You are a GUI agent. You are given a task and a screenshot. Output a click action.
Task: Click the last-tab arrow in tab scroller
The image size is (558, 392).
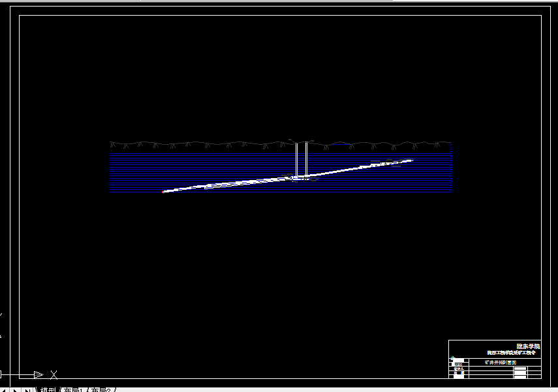tap(27, 390)
